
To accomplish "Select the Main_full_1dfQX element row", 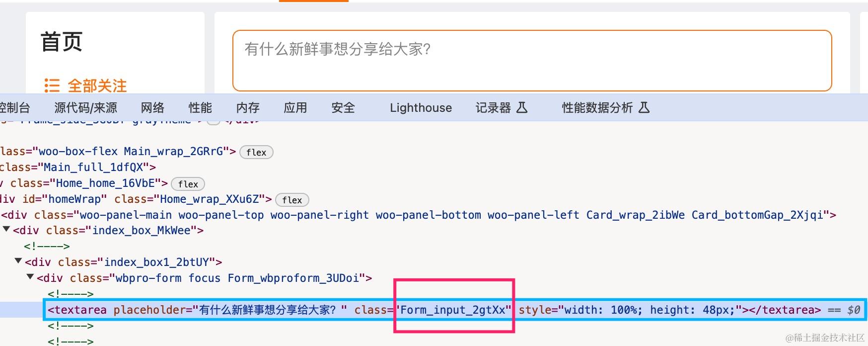I will point(78,167).
